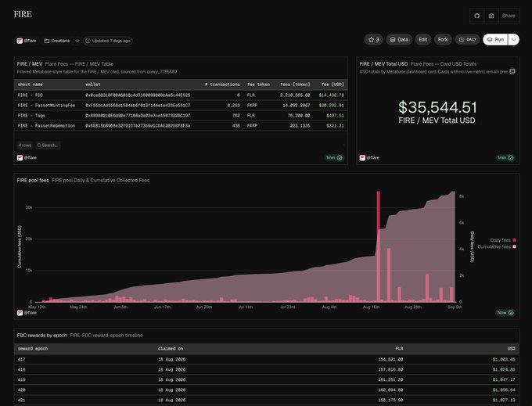Focus the Search field in the MEV table

click(48, 146)
